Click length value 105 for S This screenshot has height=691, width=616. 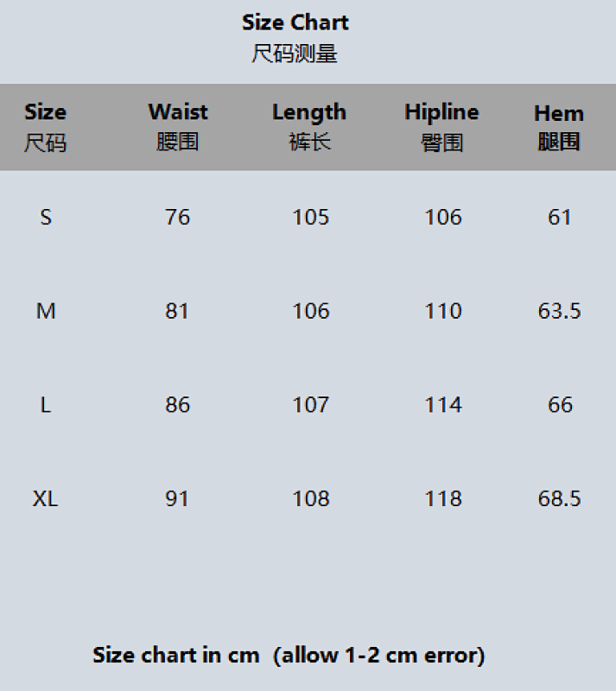(x=311, y=218)
